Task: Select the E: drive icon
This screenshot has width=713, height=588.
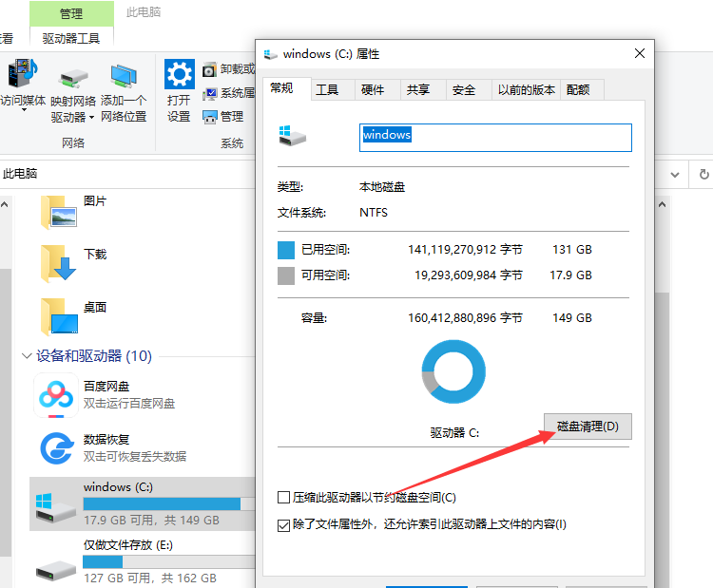Action: tap(55, 570)
